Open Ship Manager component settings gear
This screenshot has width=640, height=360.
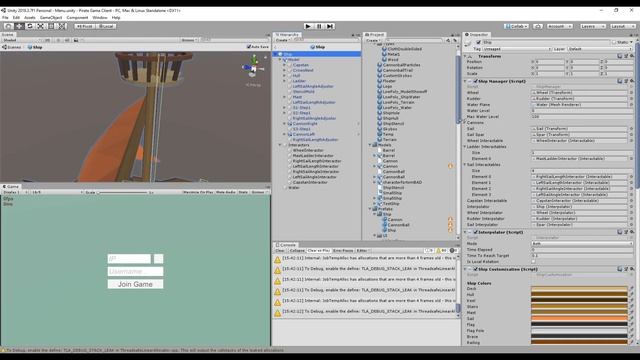pyautogui.click(x=631, y=81)
